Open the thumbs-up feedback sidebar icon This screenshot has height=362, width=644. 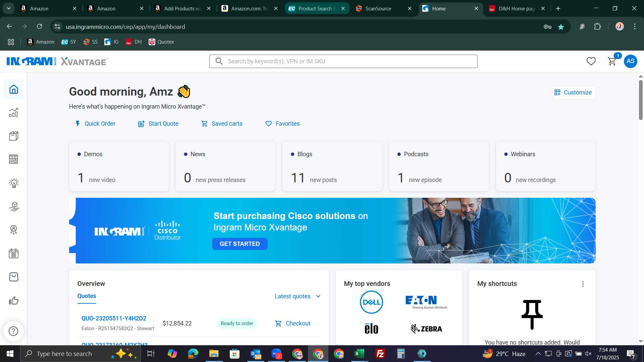(x=13, y=300)
